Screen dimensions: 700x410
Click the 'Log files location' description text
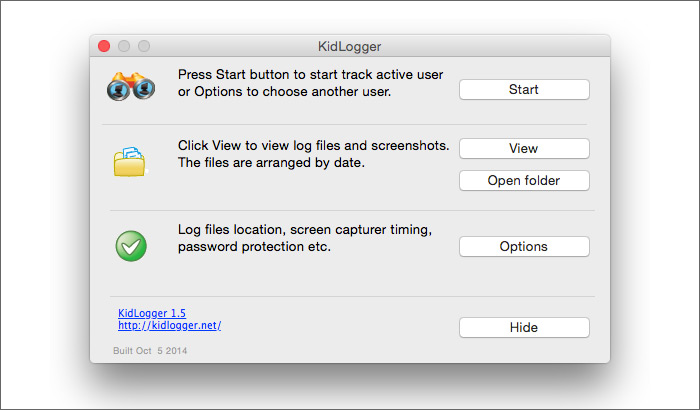pyautogui.click(x=305, y=229)
